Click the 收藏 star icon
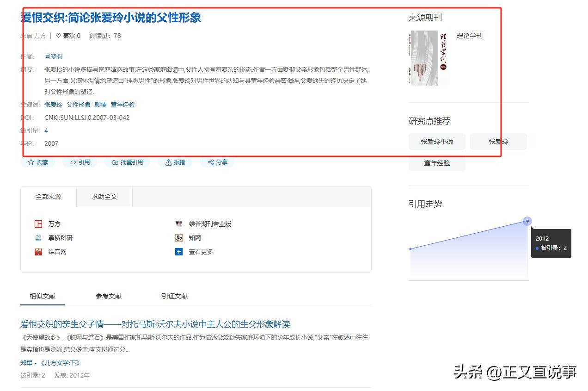 click(x=31, y=162)
